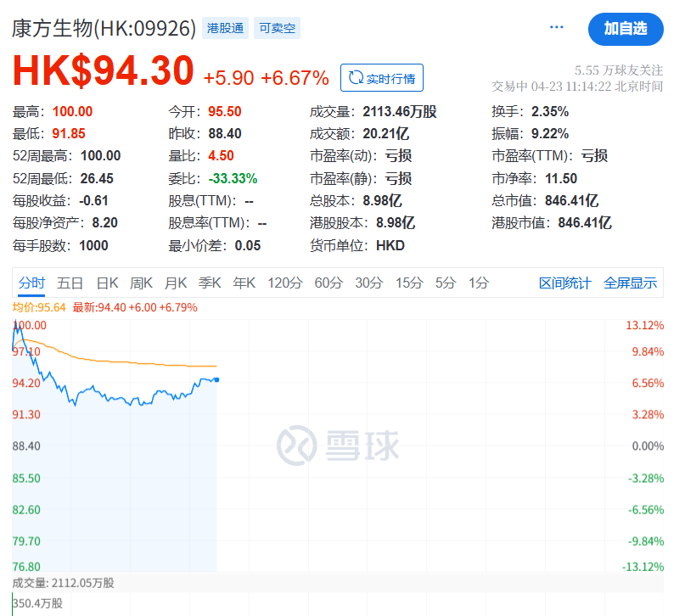This screenshot has width=685, height=616.
Task: Click the 昨收 value 88.40
Action: tap(225, 133)
